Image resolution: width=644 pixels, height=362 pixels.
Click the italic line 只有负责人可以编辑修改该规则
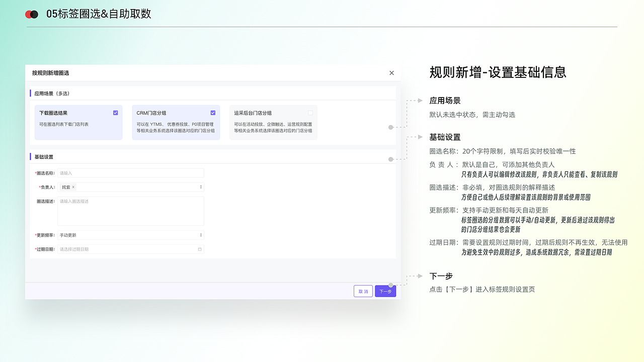point(539,174)
